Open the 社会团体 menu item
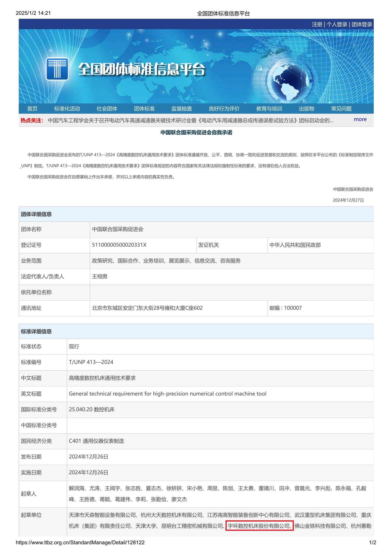 [x=107, y=109]
